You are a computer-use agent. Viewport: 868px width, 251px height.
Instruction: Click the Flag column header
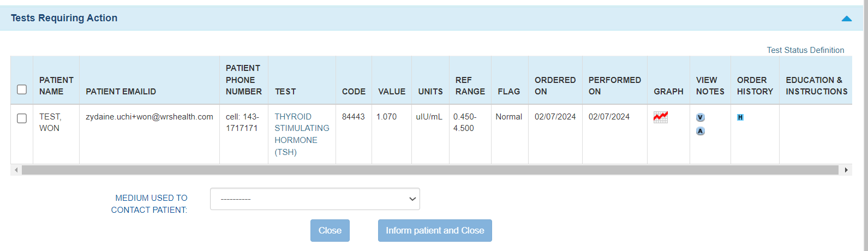(508, 92)
